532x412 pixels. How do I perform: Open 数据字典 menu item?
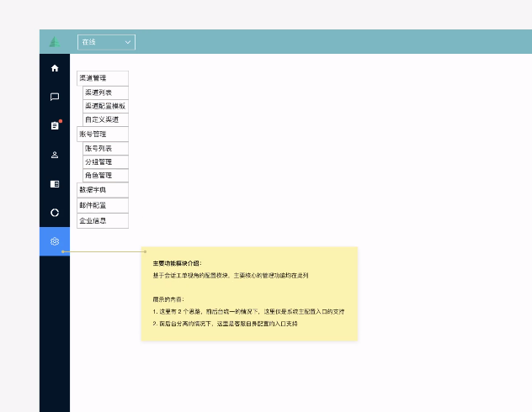tap(102, 190)
